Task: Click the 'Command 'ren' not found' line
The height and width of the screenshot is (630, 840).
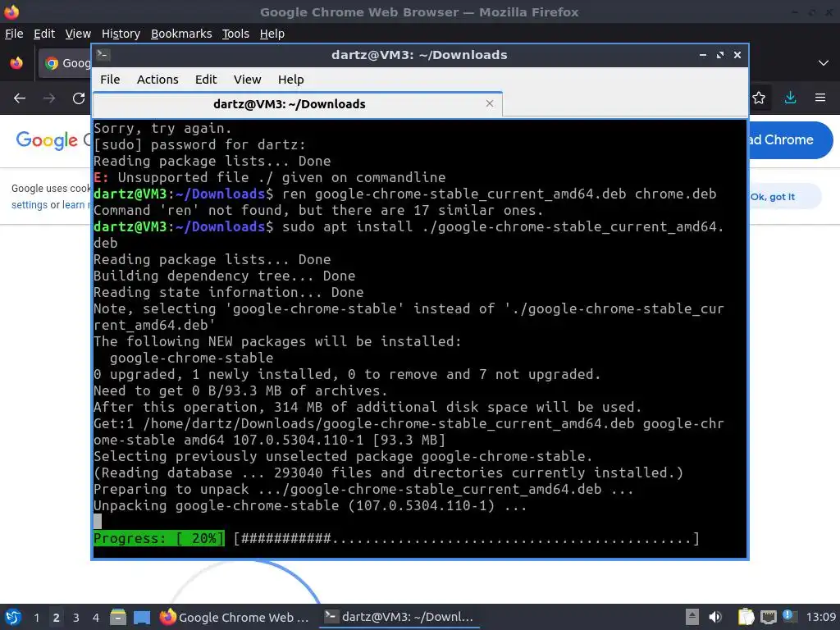Action: point(318,210)
